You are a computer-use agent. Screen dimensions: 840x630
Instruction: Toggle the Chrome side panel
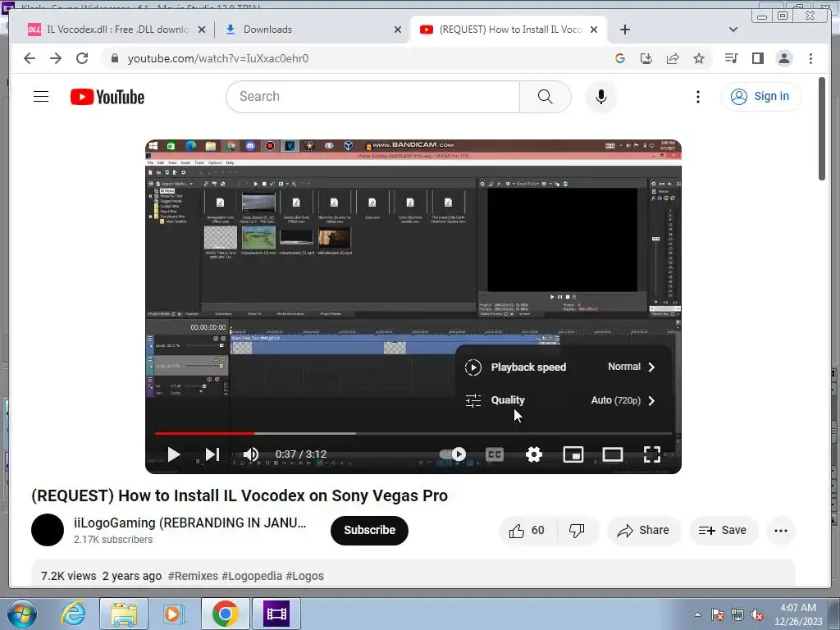tap(757, 58)
